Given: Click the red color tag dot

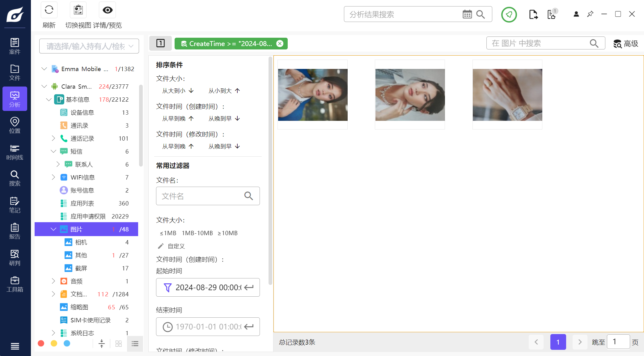Looking at the screenshot, I should [41, 344].
